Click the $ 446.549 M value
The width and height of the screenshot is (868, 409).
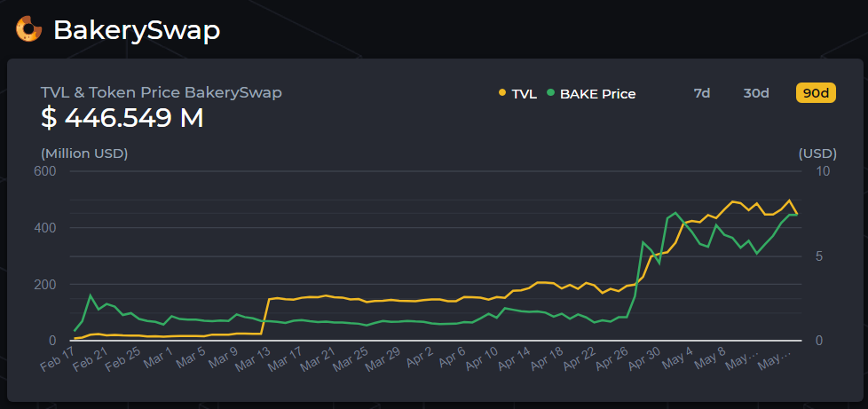(122, 118)
